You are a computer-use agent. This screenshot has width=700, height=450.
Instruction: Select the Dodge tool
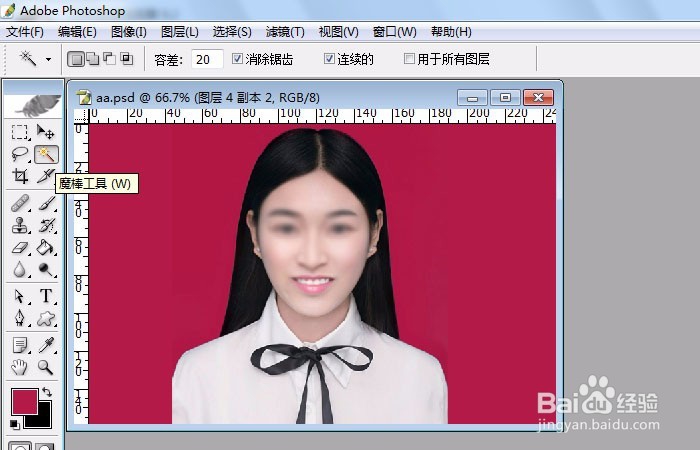pyautogui.click(x=46, y=269)
